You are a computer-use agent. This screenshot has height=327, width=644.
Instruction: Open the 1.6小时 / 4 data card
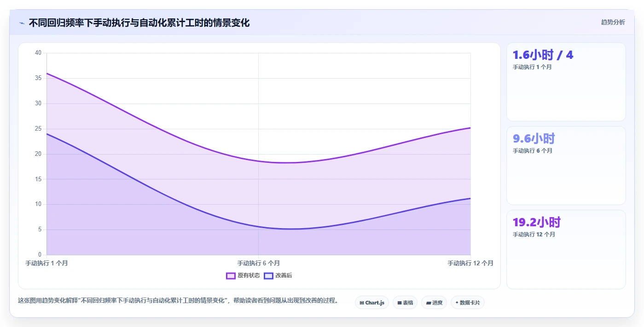coord(566,82)
